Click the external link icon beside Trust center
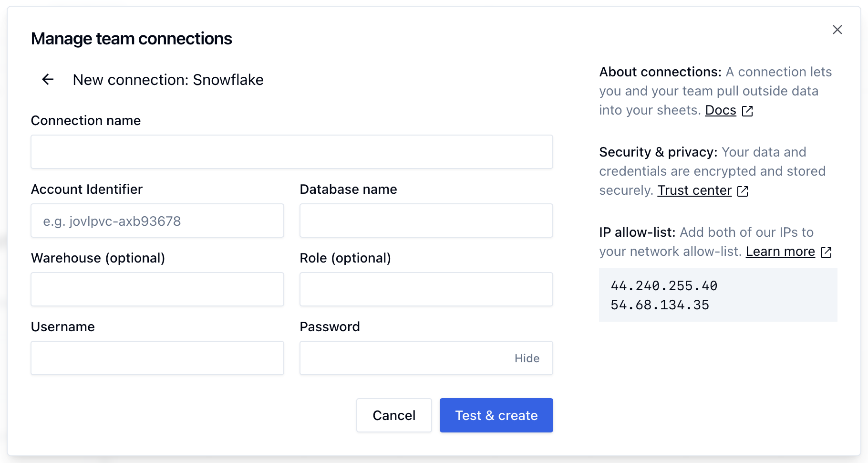868x463 pixels. coord(743,191)
